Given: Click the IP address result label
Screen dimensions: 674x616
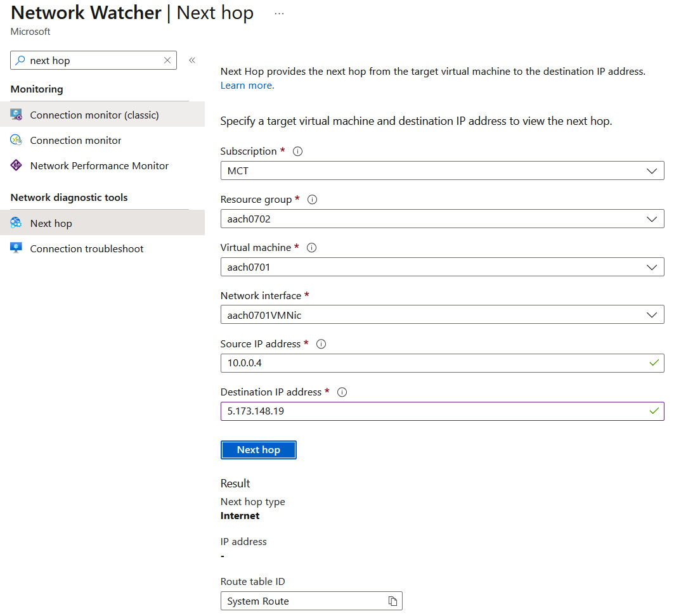Looking at the screenshot, I should (x=243, y=541).
